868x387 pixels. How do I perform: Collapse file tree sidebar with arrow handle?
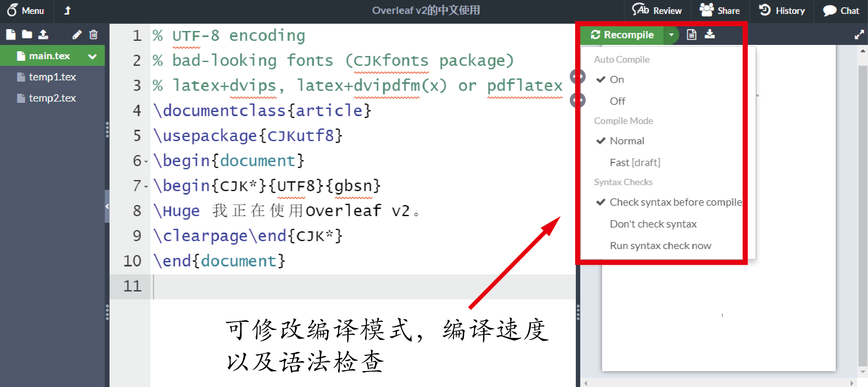pos(107,206)
